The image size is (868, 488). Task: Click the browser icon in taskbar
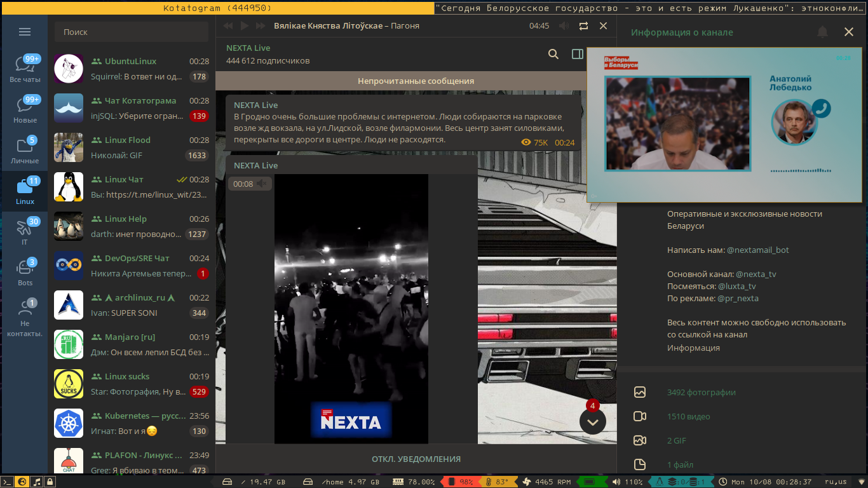point(22,482)
